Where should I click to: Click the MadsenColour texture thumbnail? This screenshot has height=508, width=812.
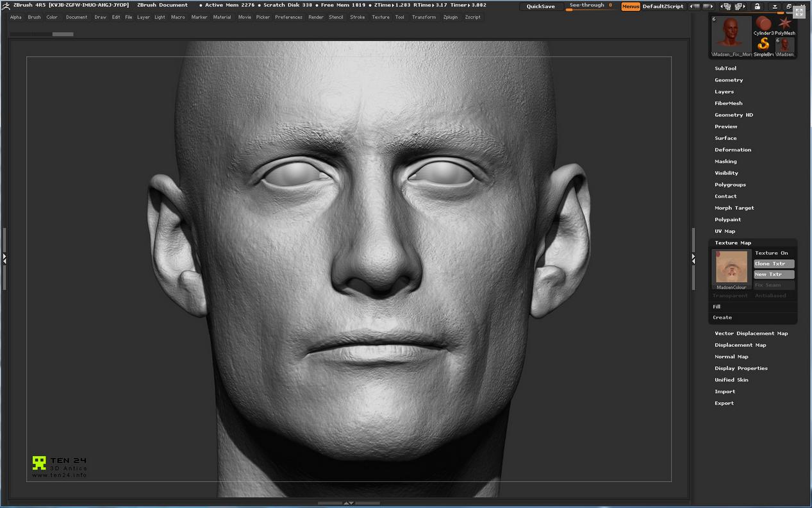point(731,267)
